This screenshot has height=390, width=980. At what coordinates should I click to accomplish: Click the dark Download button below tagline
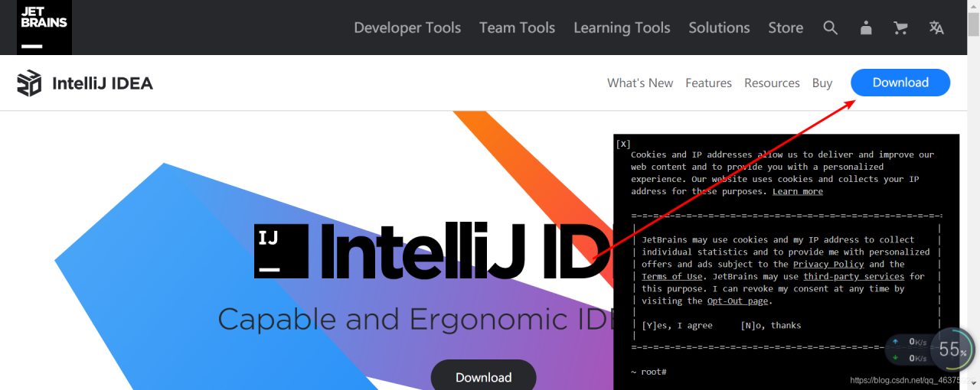point(484,375)
